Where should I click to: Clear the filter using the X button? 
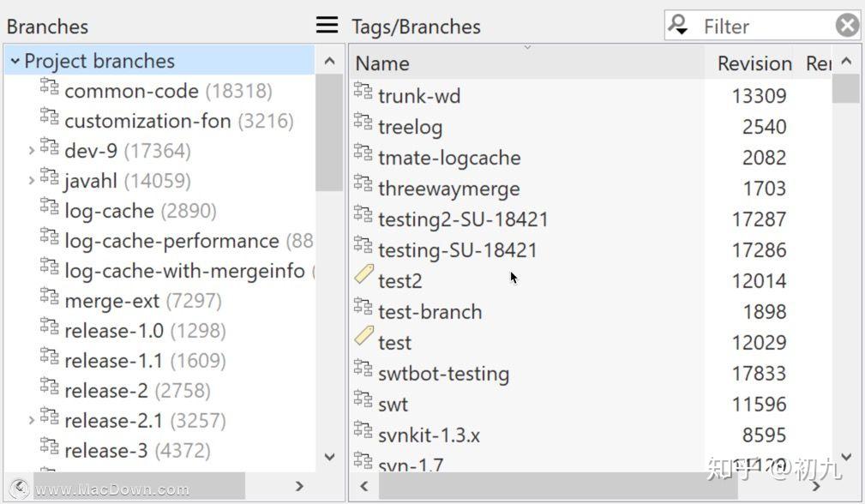[x=847, y=25]
